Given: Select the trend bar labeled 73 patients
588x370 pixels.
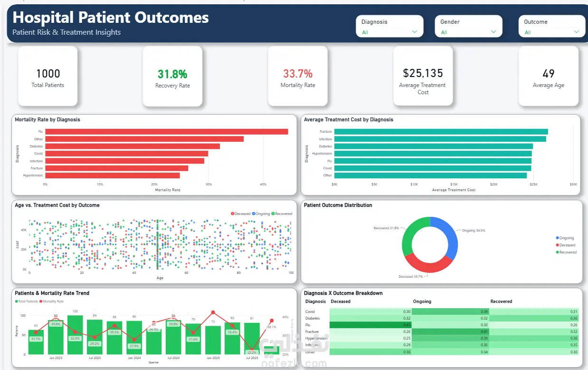Looking at the screenshot, I should 213,340.
